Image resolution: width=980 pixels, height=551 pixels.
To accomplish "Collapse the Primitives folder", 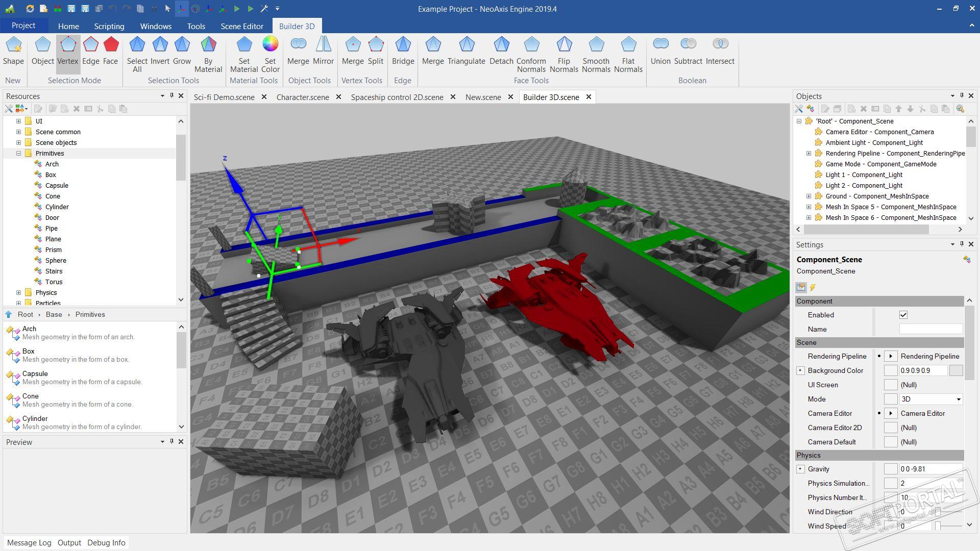I will tap(19, 153).
